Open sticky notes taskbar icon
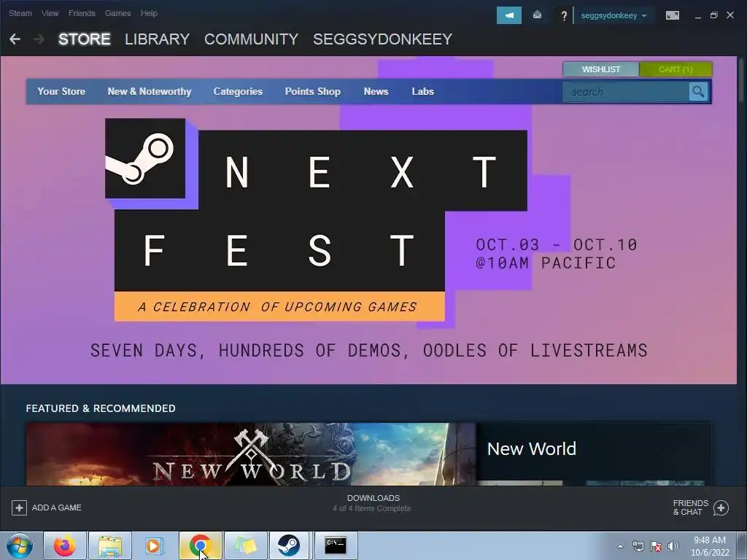747x560 pixels. coord(245,545)
